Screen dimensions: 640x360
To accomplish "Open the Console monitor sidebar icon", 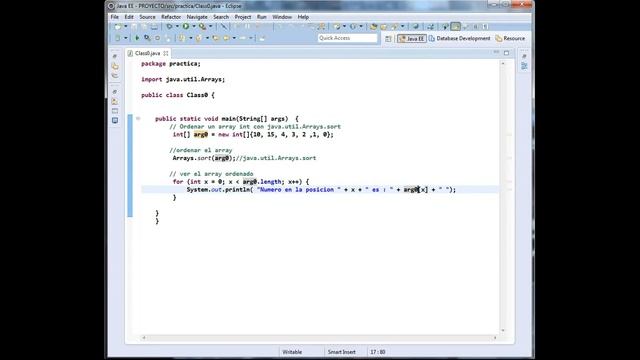I will pyautogui.click(x=115, y=120).
